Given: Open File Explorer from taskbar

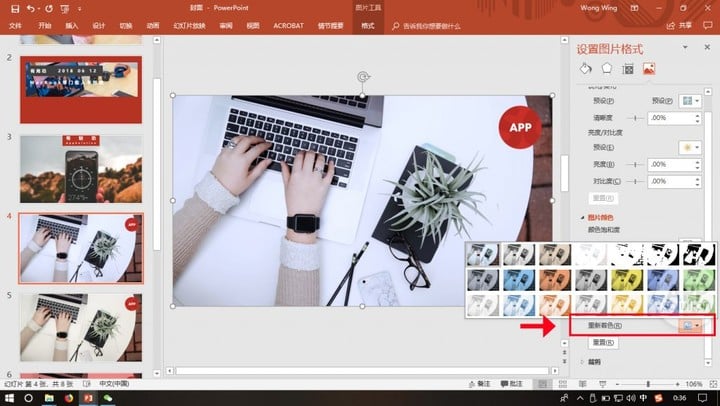Looking at the screenshot, I should pyautogui.click(x=49, y=398).
